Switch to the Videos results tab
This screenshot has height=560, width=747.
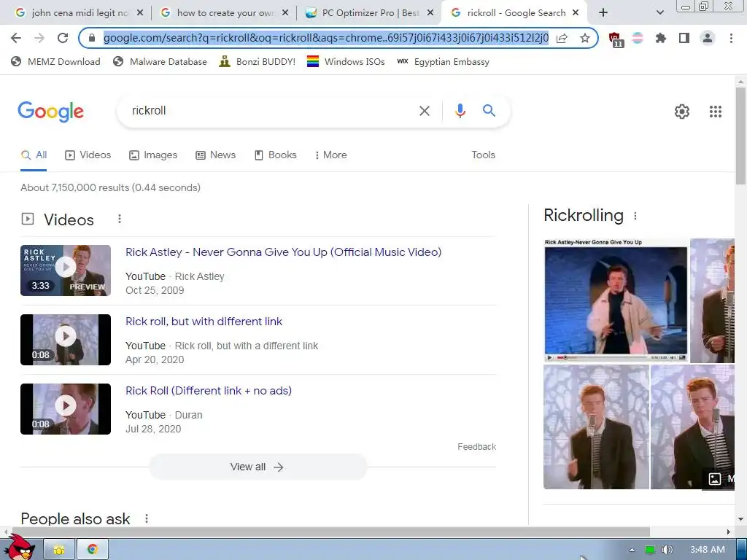pyautogui.click(x=88, y=155)
